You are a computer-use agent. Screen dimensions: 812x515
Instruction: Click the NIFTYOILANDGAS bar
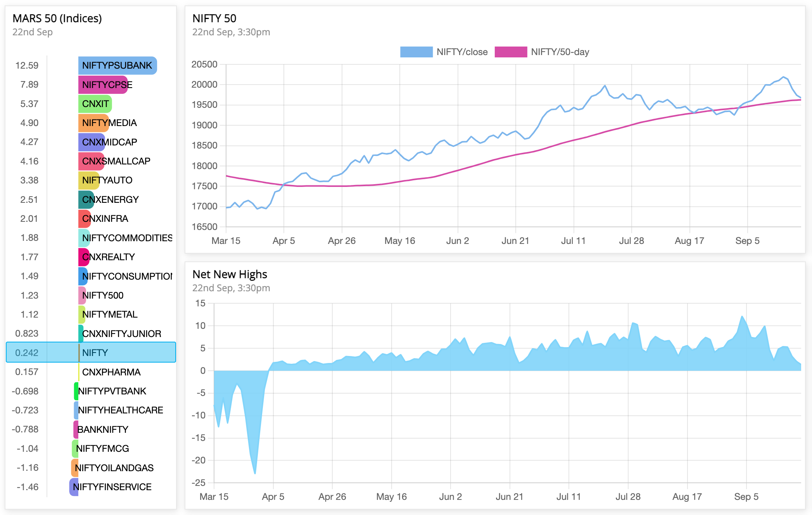[x=74, y=468]
